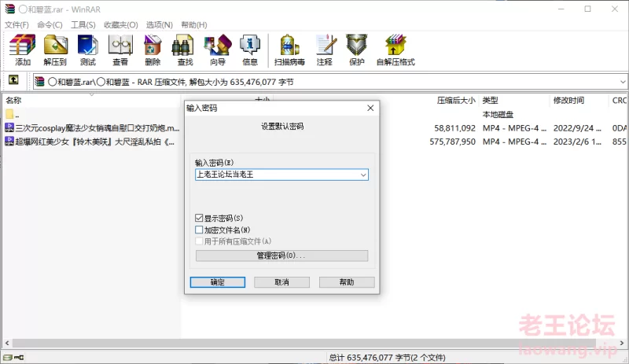This screenshot has width=629, height=364.
Task: Expand the password field dropdown arrow
Action: point(363,175)
